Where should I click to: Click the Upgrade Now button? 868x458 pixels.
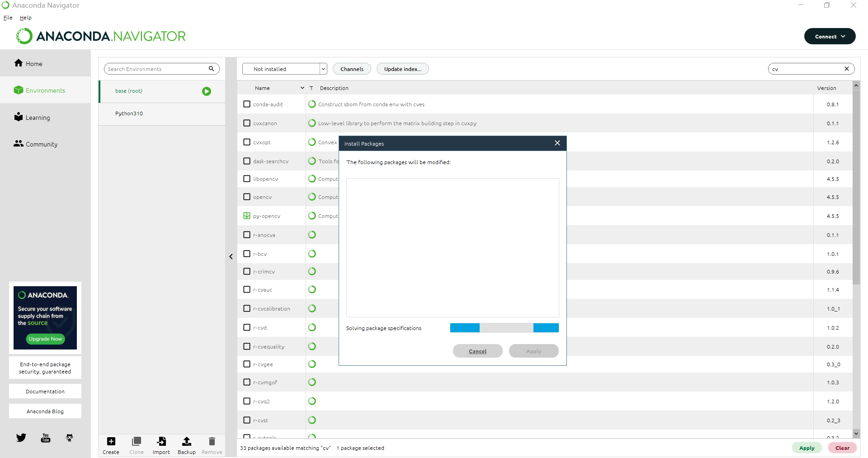45,339
